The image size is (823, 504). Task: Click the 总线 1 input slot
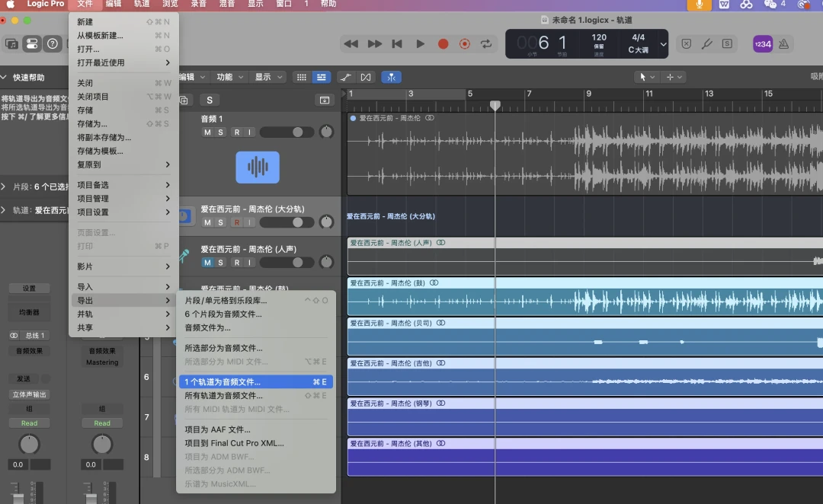click(35, 336)
